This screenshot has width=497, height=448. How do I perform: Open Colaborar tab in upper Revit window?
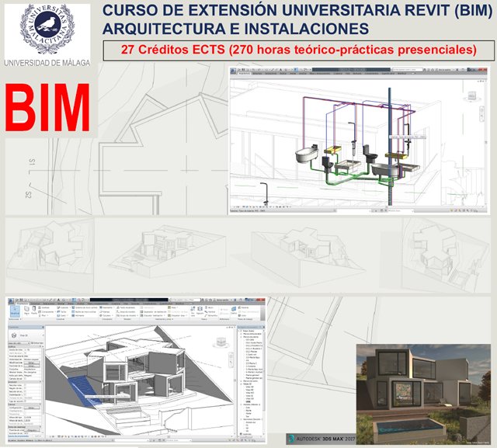[338, 74]
